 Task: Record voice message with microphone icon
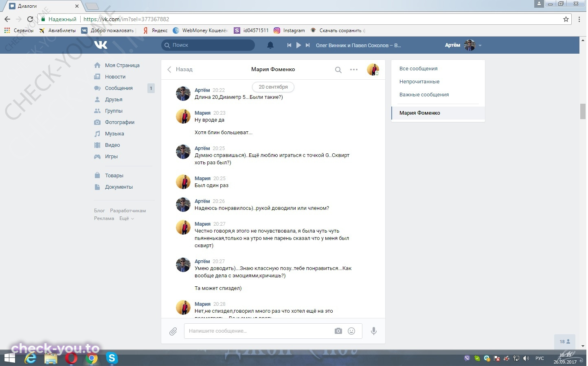click(x=374, y=331)
